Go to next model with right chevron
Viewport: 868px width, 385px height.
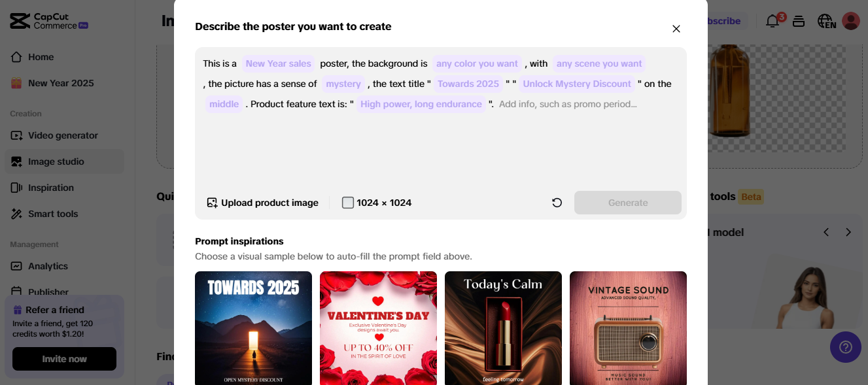point(848,232)
